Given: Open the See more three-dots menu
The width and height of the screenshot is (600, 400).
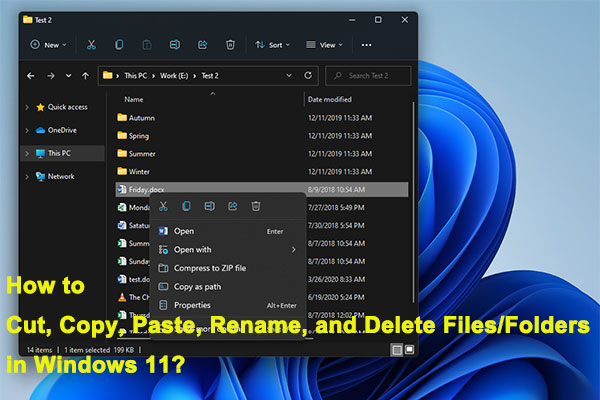Looking at the screenshot, I should click(366, 45).
